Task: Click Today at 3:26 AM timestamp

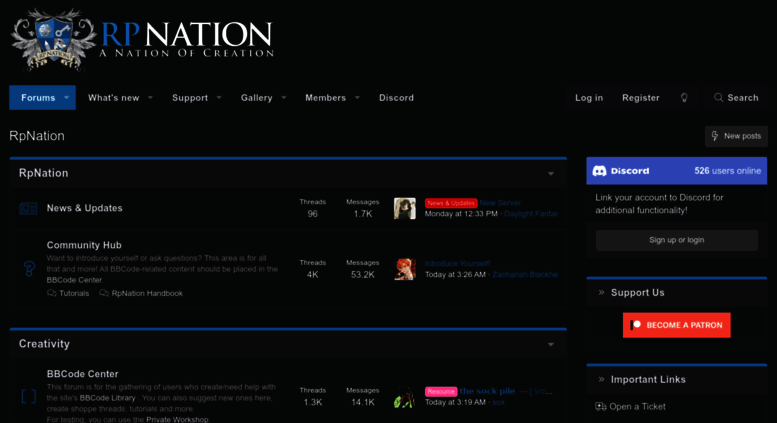Action: point(455,274)
